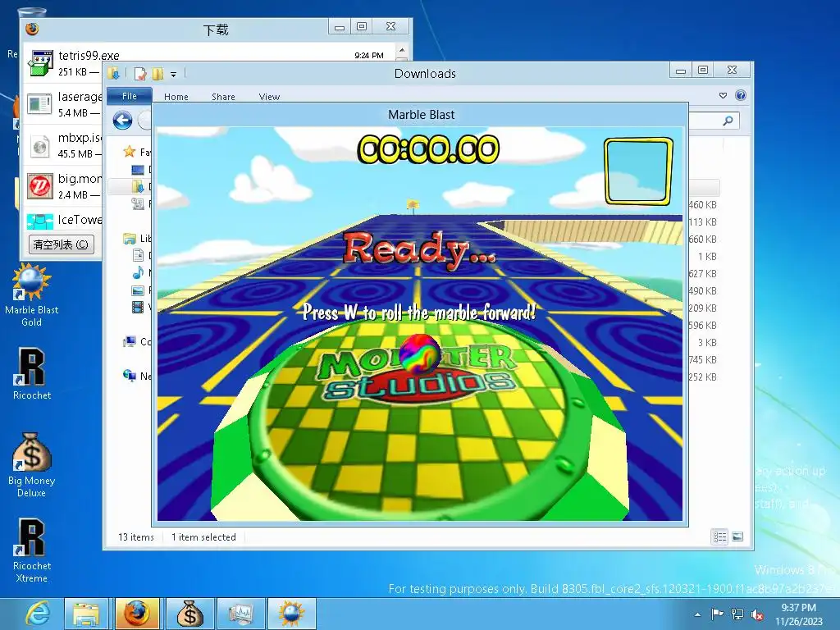Click the scroll up arrow in downloads list
The height and width of the screenshot is (630, 840).
click(402, 51)
